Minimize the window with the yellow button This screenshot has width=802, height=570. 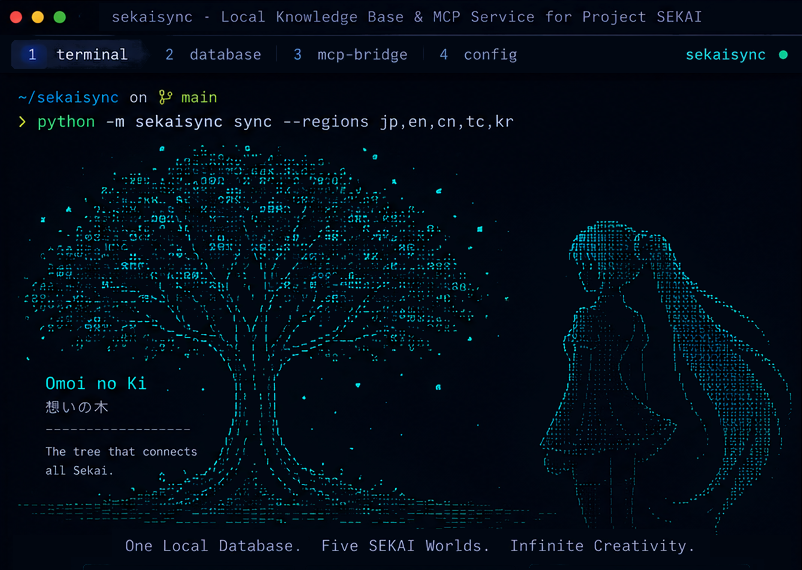(x=38, y=17)
